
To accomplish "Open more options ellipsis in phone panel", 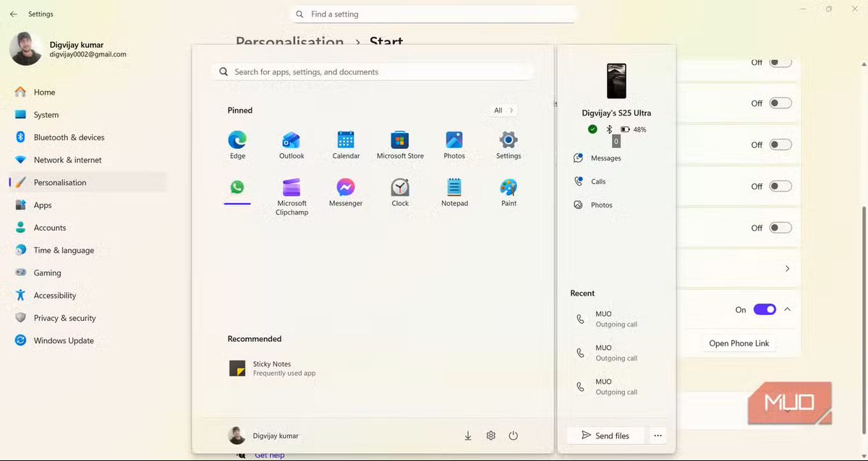I will tap(658, 436).
